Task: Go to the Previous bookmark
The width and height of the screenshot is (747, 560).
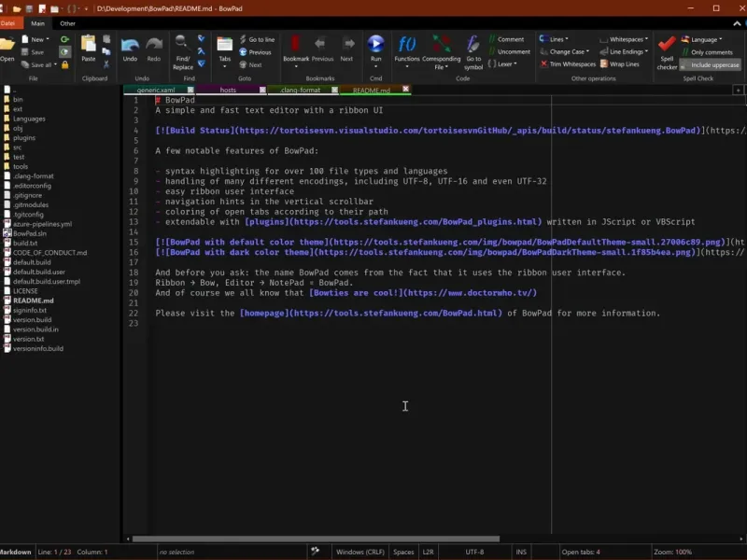Action: (x=322, y=47)
